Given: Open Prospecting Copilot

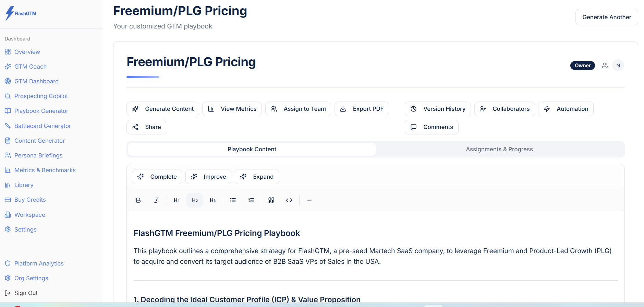Looking at the screenshot, I should 36,96.
